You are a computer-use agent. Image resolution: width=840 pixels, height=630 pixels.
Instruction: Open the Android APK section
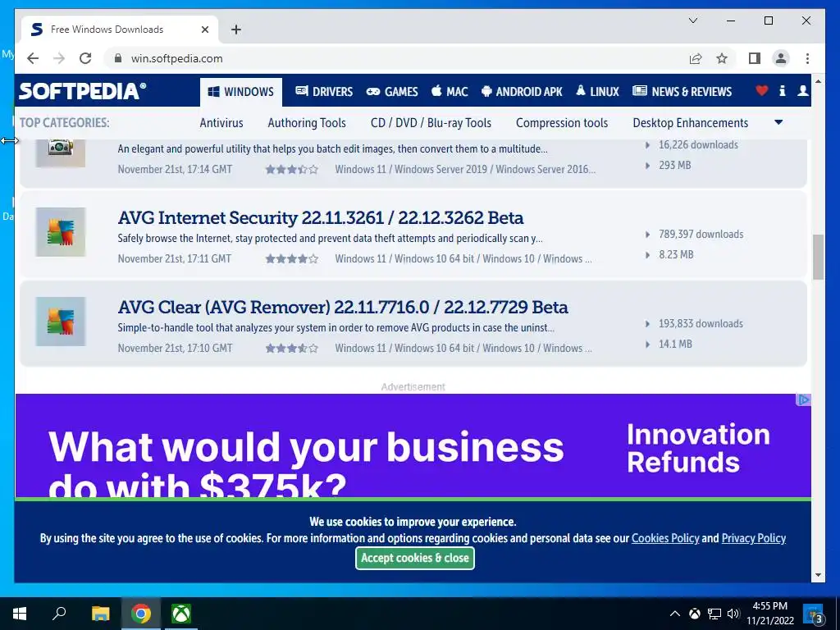pos(522,92)
